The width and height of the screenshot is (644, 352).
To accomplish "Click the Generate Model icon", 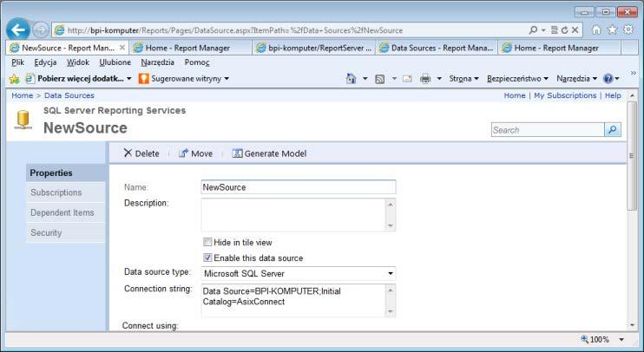I will [x=237, y=153].
